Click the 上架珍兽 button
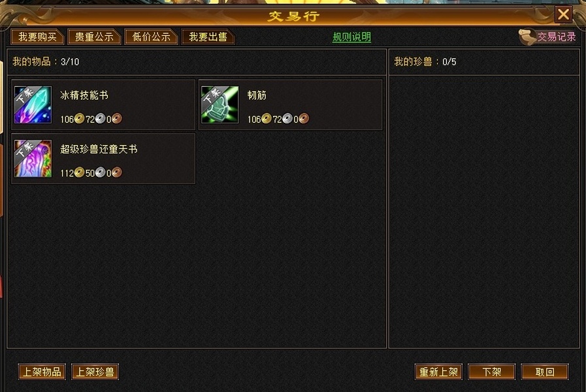The width and height of the screenshot is (586, 392). [x=95, y=372]
